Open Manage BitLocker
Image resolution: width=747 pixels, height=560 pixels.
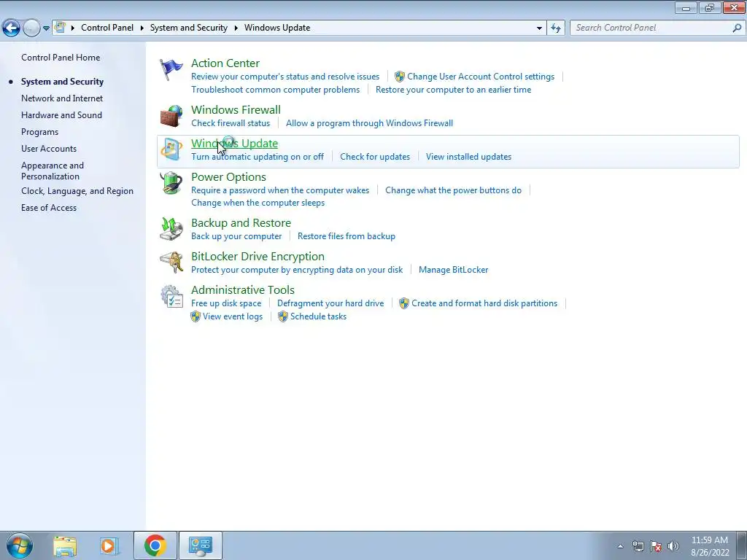453,270
